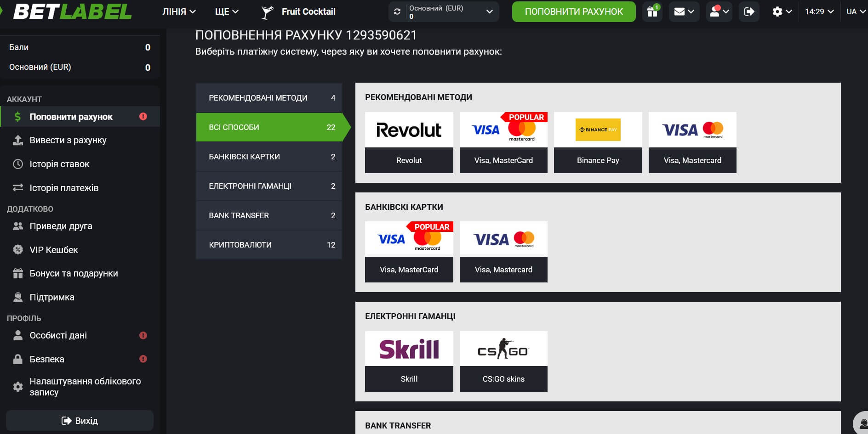Select the КРИПТОВАЛЮТИ tab
This screenshot has width=868, height=434.
tap(269, 245)
